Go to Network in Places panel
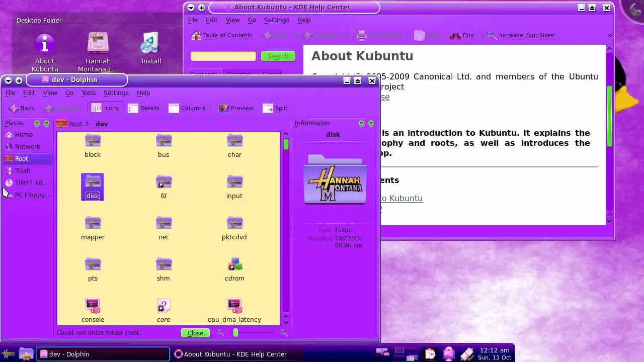 (x=28, y=147)
